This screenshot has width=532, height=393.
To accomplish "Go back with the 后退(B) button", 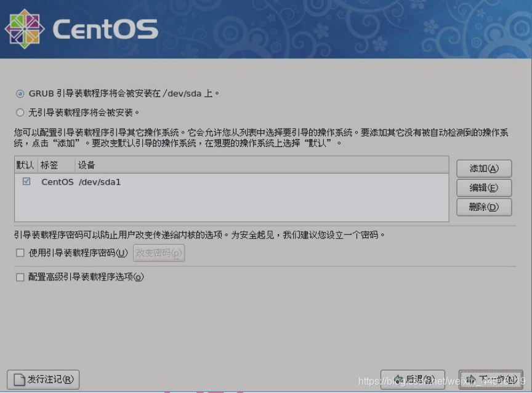I will [413, 379].
